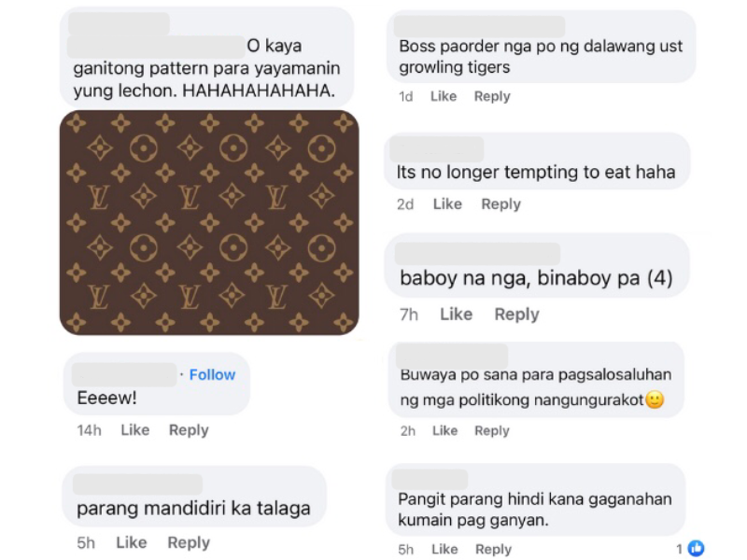747x560 pixels.
Task: Open the 14h timestamp of Eeeew comment
Action: (x=89, y=430)
